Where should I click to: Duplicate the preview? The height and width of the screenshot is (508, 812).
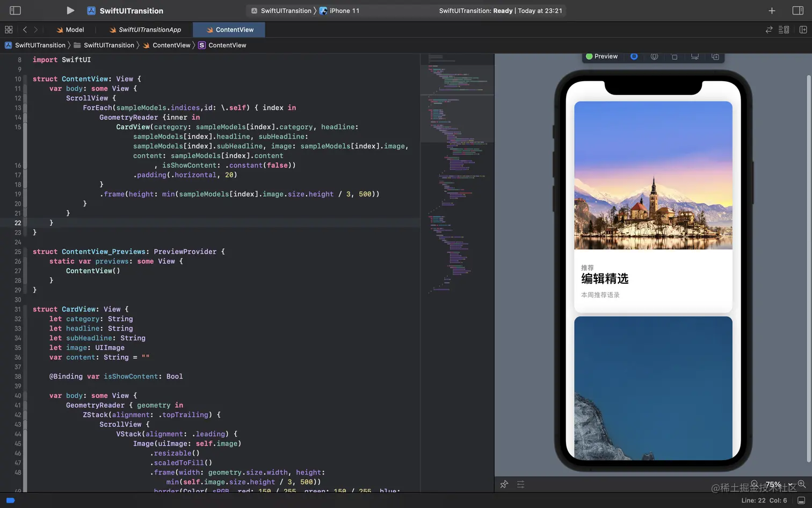715,56
